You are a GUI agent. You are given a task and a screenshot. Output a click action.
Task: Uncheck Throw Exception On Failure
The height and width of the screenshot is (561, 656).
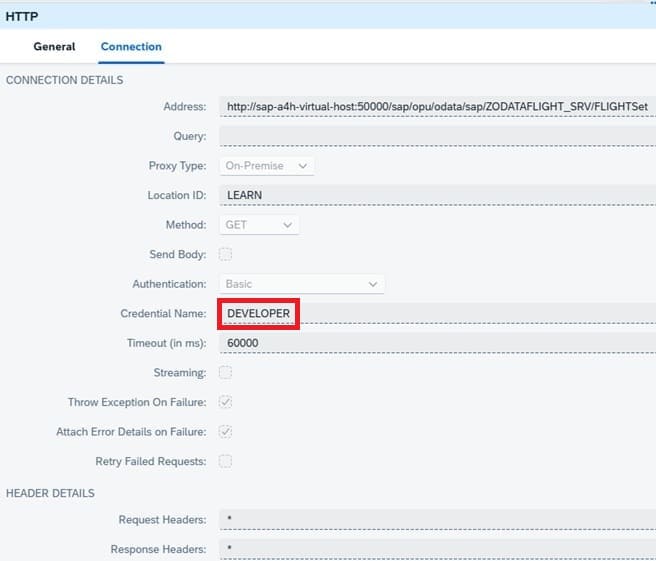226,402
